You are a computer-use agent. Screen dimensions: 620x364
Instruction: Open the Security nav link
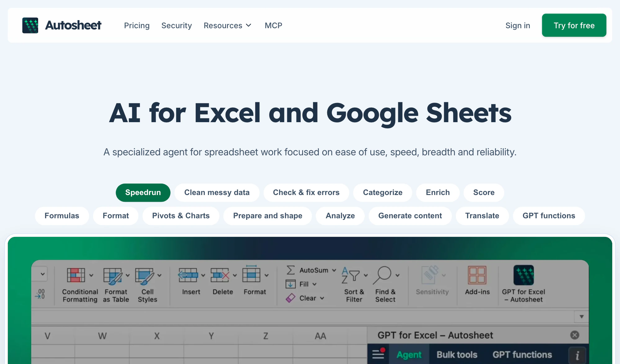point(176,25)
